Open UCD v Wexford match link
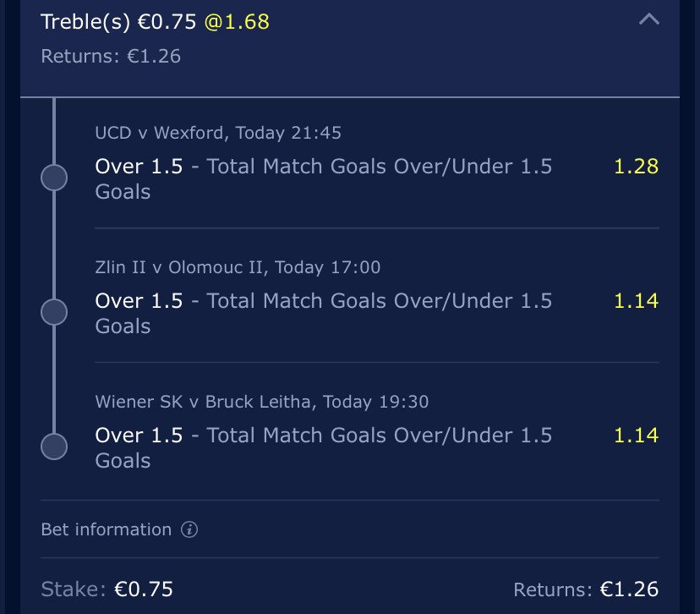Image resolution: width=700 pixels, height=614 pixels. coord(218,133)
